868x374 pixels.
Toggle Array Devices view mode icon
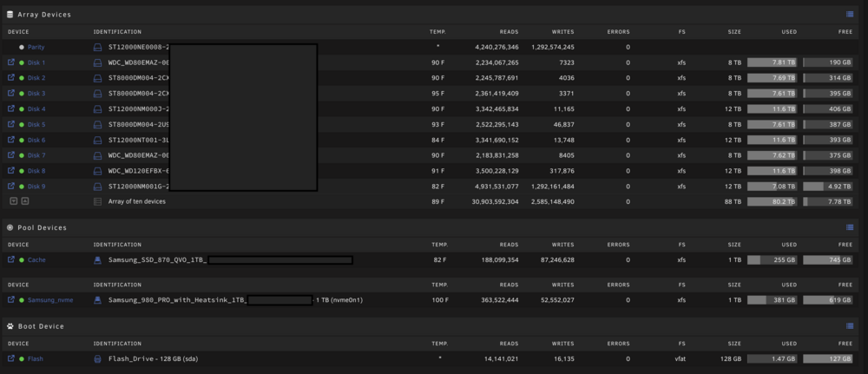(850, 15)
